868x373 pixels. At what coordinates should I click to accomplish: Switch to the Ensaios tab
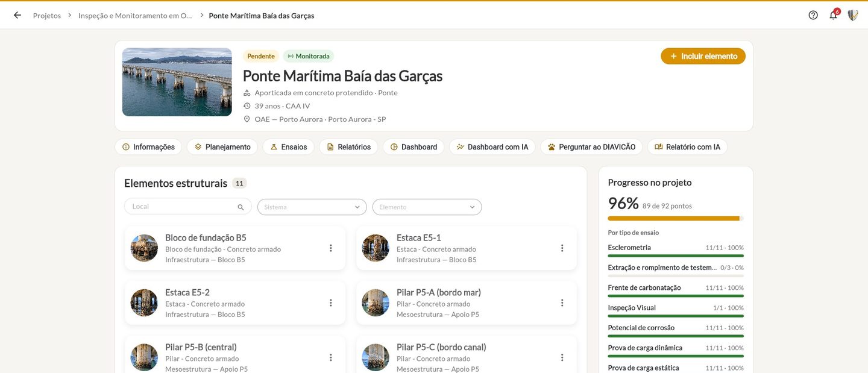tap(288, 147)
